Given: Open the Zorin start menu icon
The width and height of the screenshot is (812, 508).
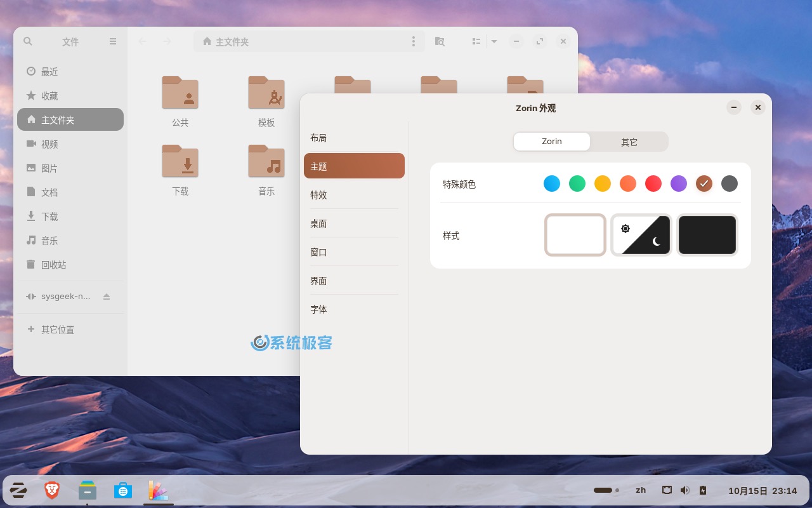Looking at the screenshot, I should [18, 490].
